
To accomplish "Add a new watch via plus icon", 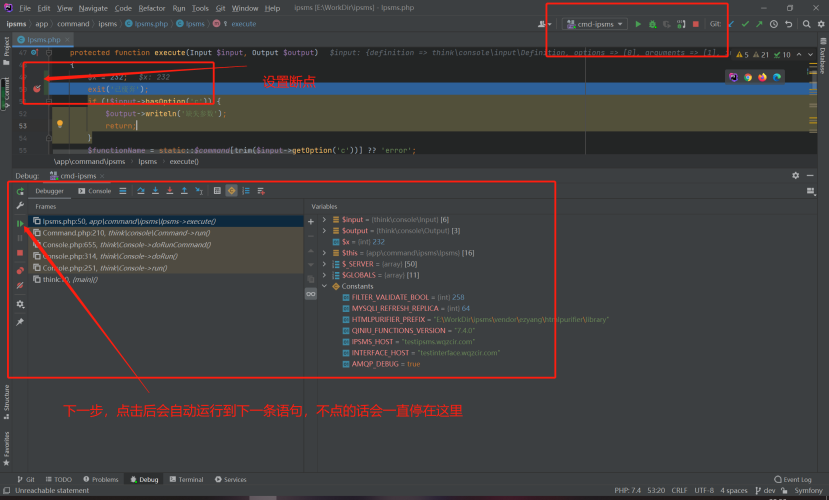I will coord(311,222).
